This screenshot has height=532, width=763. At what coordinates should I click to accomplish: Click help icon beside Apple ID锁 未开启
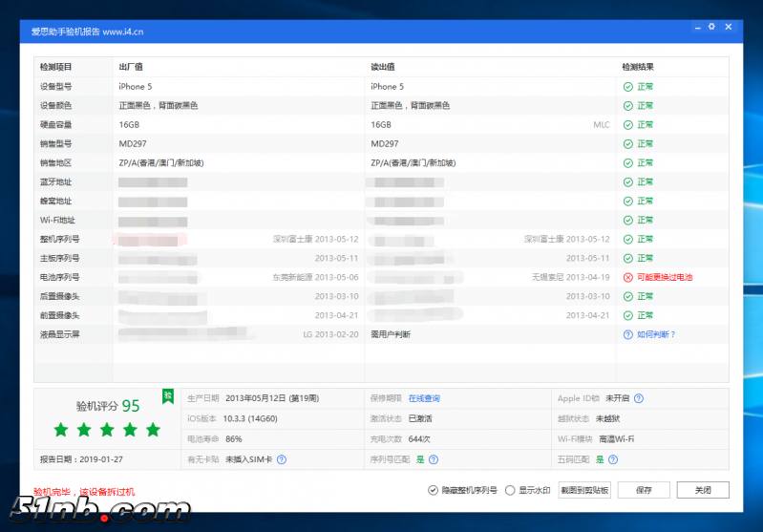(x=638, y=398)
